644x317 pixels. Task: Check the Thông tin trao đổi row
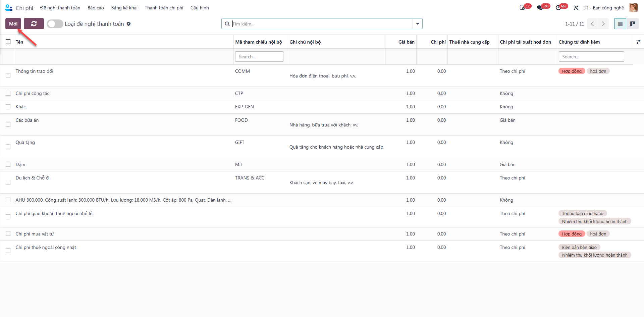(8, 75)
